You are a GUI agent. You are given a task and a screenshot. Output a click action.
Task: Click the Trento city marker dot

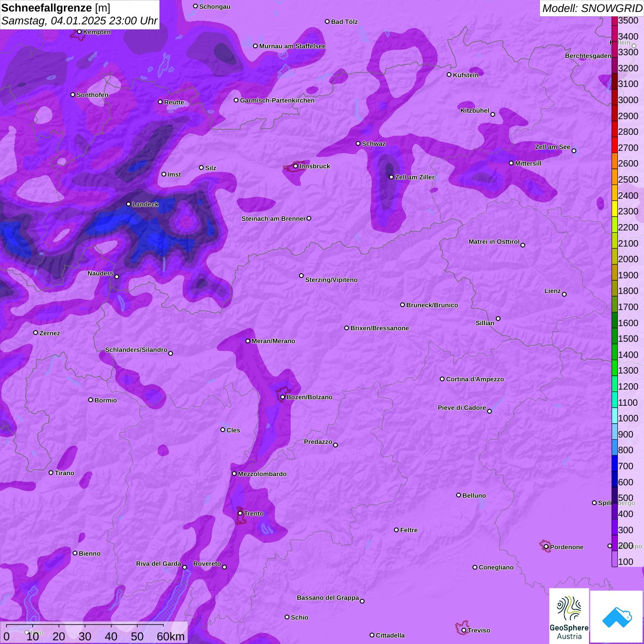[240, 513]
